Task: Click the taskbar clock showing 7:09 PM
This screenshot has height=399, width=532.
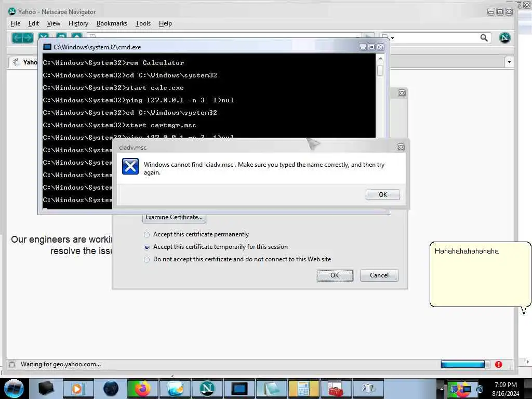Action: (x=506, y=389)
